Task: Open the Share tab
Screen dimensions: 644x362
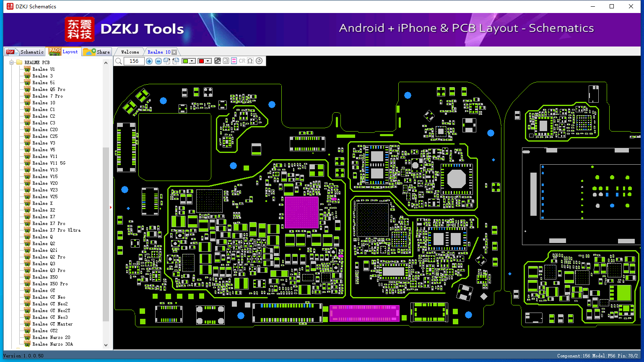Action: click(x=96, y=52)
